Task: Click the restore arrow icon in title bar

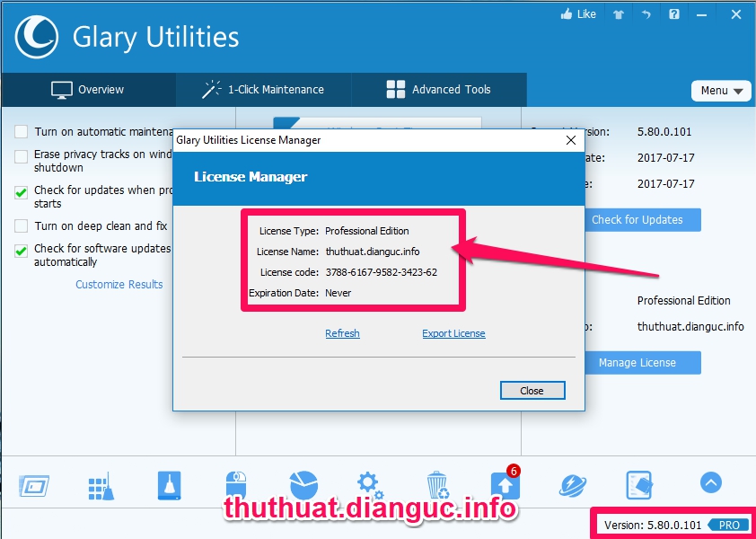Action: [646, 14]
